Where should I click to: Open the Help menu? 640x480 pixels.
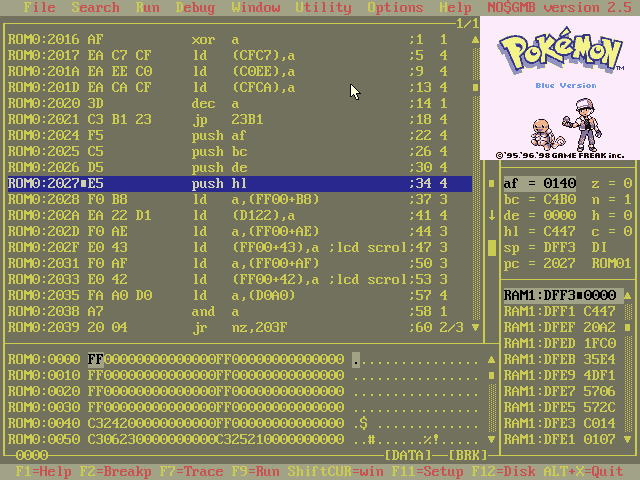point(455,7)
